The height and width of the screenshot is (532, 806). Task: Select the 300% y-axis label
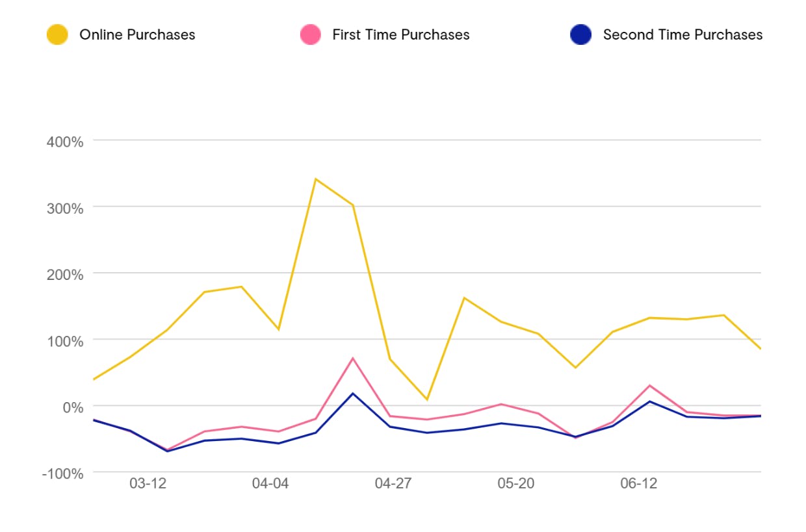click(x=65, y=209)
